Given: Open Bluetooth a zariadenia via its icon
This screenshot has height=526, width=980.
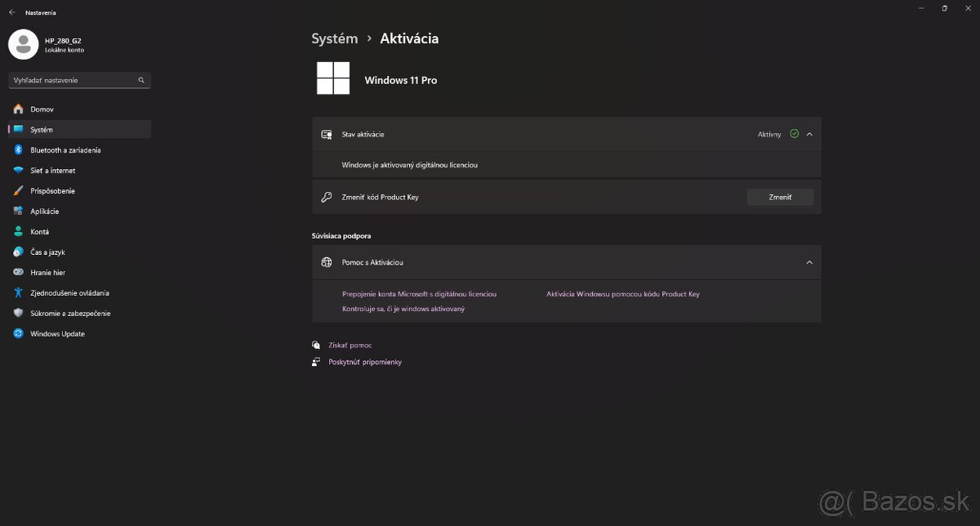Looking at the screenshot, I should (18, 149).
